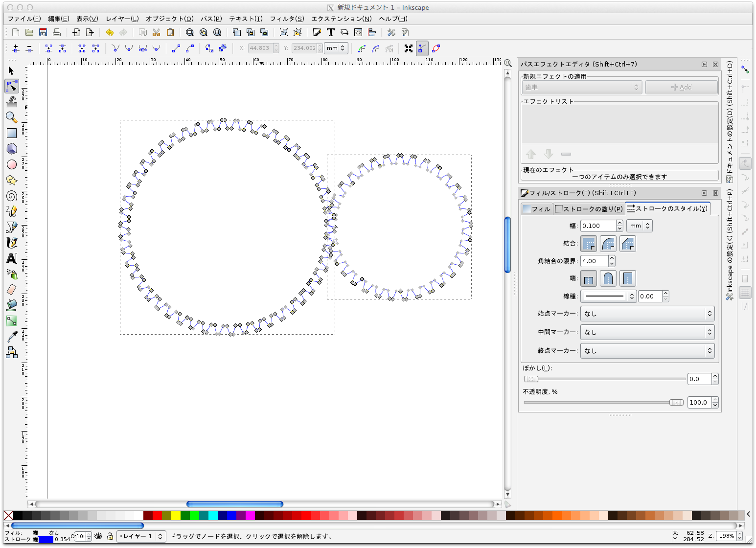This screenshot has height=548, width=756.
Task: Click the blur ぼかし slider
Action: pos(604,379)
